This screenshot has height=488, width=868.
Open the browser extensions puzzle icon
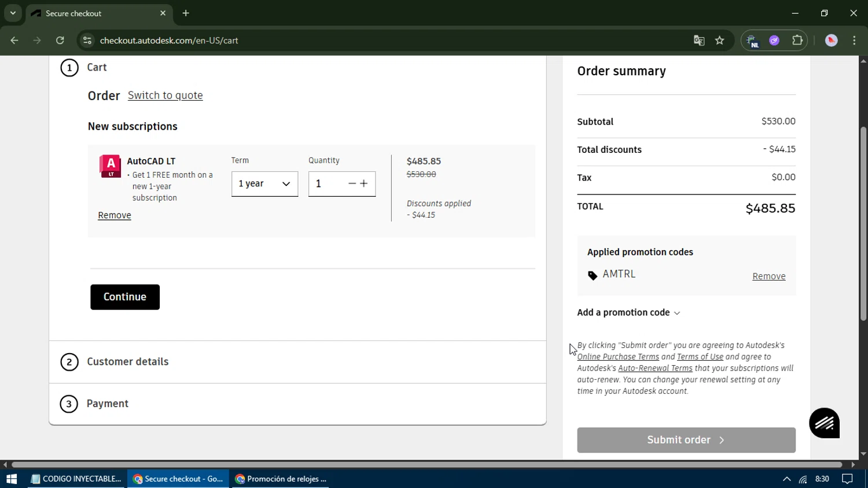[x=797, y=41]
